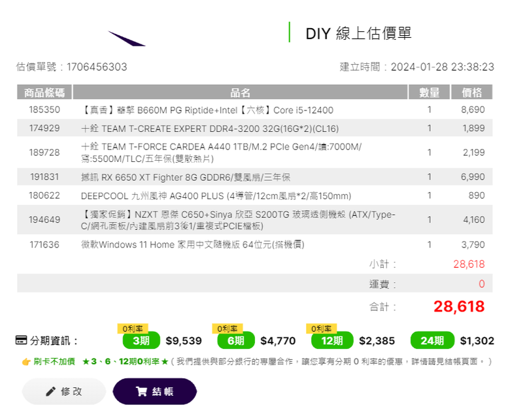Click the 運費 shipping value 0

coord(482,284)
